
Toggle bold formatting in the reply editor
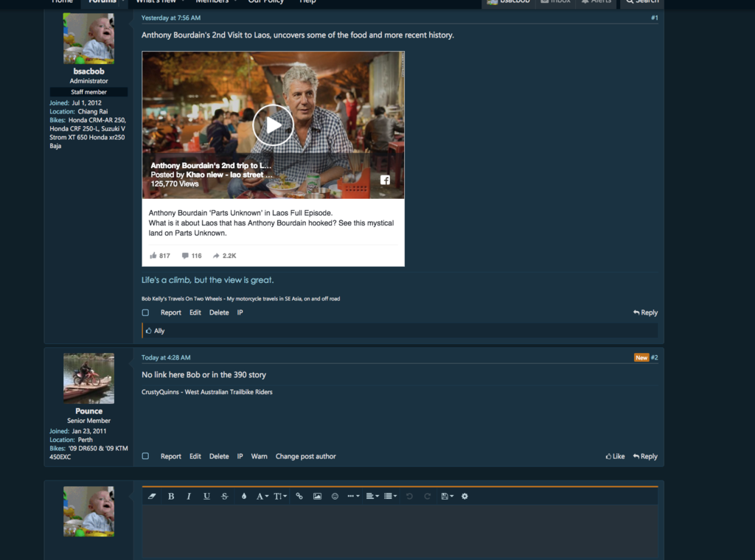pos(171,496)
